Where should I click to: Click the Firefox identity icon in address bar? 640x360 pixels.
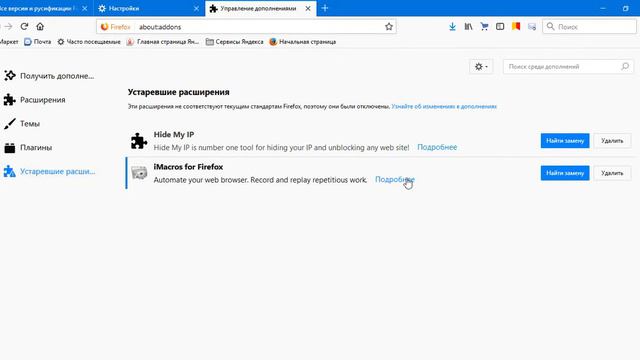105,27
